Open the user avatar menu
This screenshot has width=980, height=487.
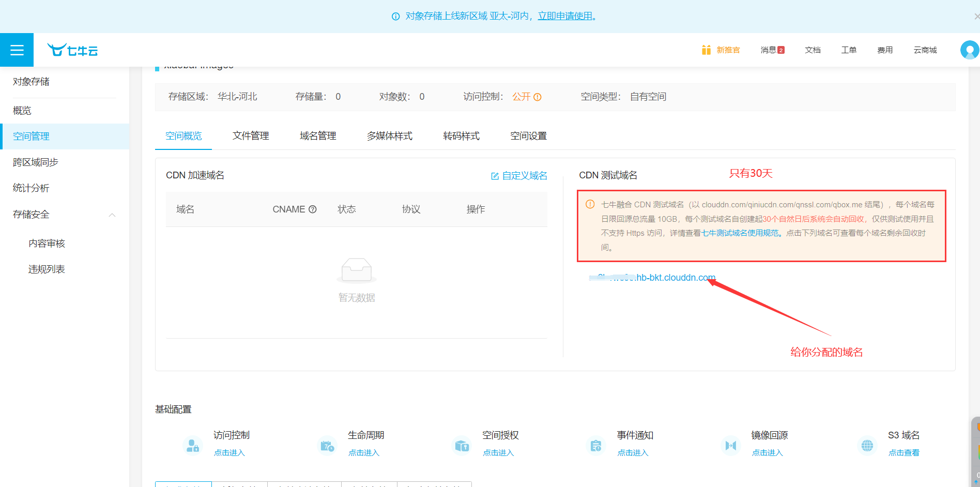(969, 50)
